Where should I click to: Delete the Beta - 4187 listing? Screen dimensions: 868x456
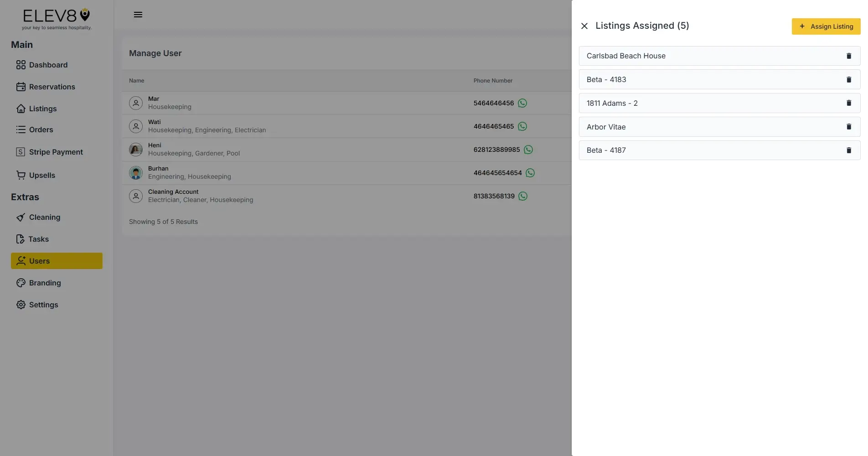point(849,150)
